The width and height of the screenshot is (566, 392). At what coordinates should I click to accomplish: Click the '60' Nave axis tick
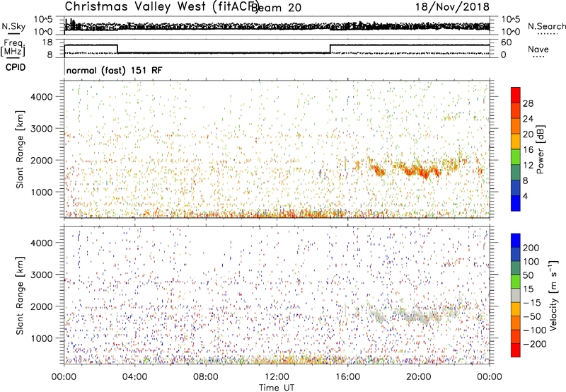click(507, 42)
